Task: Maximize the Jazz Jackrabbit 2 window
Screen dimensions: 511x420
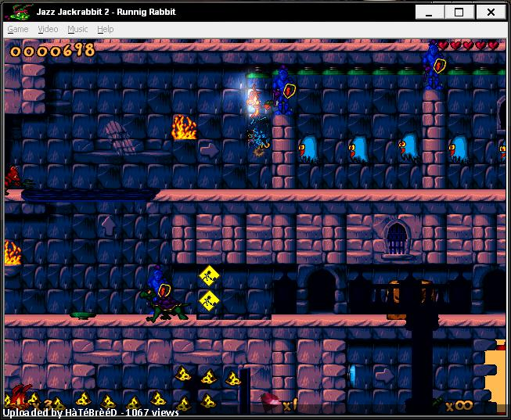Action: point(459,12)
